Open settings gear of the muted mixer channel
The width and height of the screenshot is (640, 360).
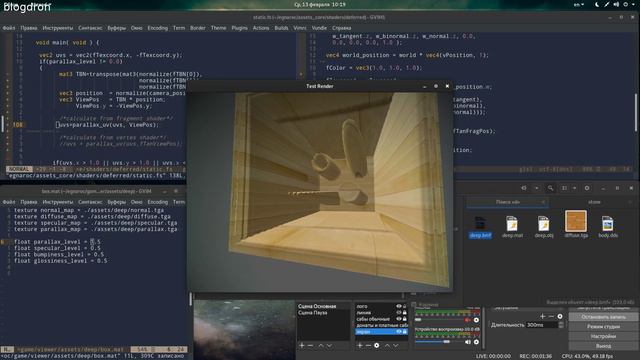[476, 320]
